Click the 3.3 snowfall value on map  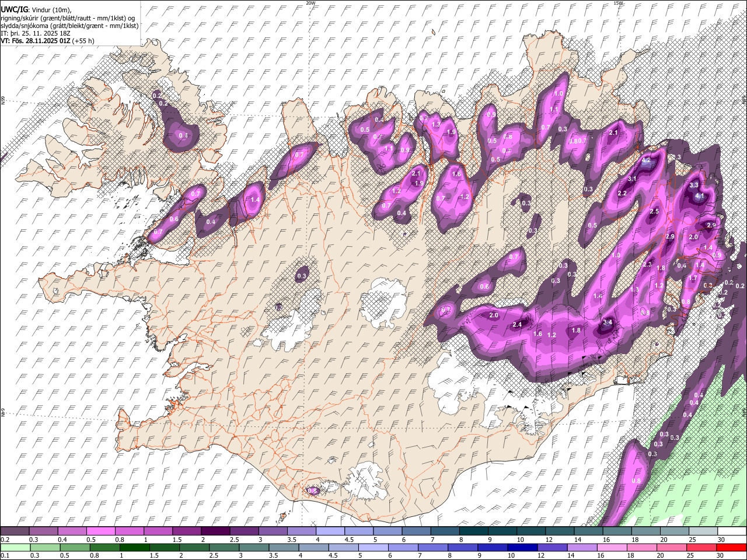coord(694,185)
